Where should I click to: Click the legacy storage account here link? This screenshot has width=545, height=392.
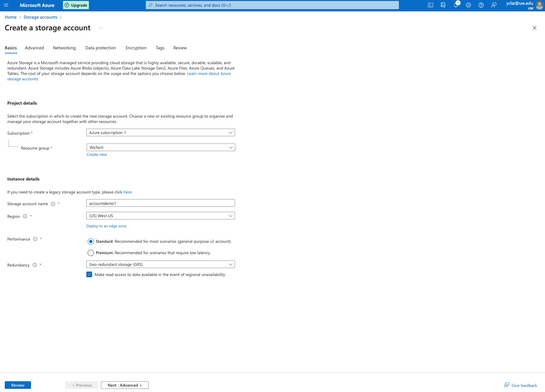[x=127, y=192]
